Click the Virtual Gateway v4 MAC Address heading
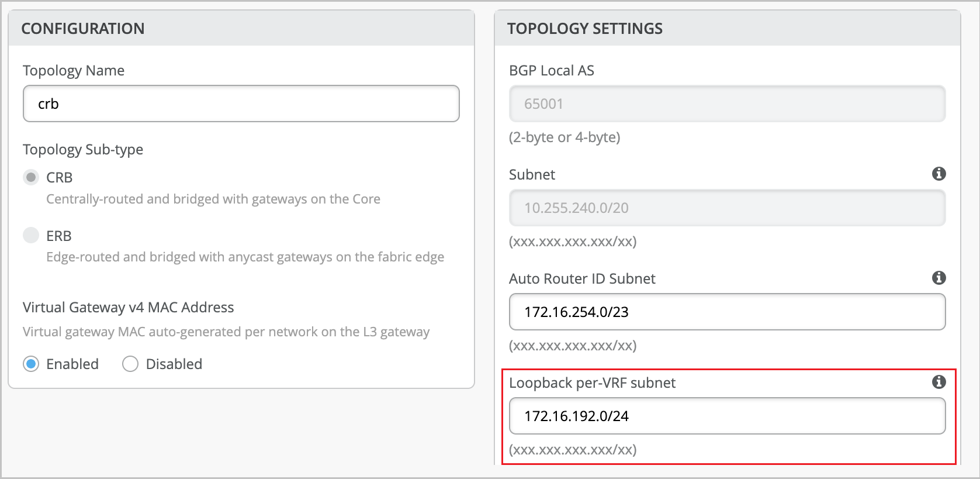 (x=128, y=307)
